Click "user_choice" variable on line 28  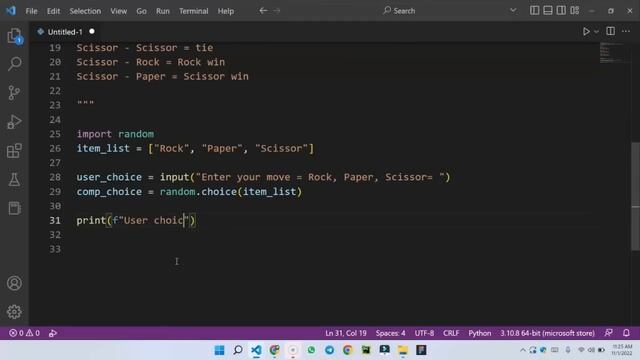[109, 177]
